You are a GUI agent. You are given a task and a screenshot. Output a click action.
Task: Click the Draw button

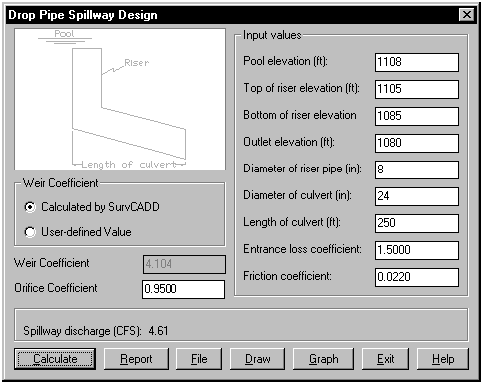click(x=258, y=359)
